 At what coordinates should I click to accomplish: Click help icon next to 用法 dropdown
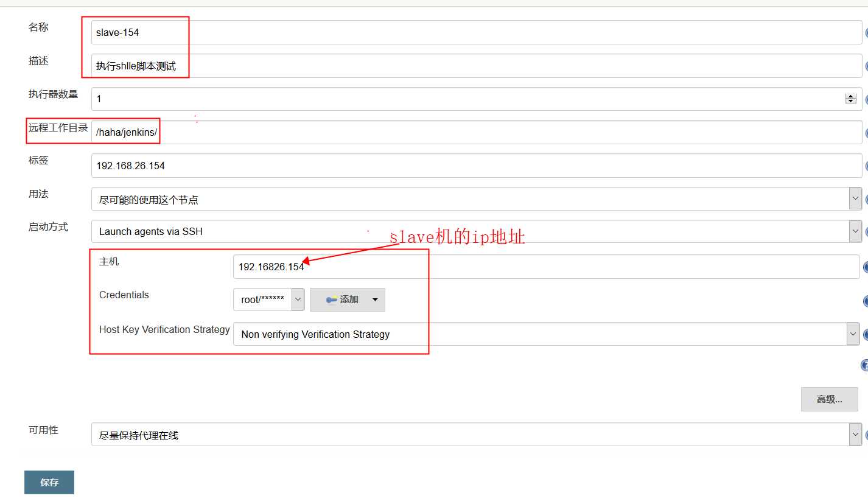tap(866, 198)
